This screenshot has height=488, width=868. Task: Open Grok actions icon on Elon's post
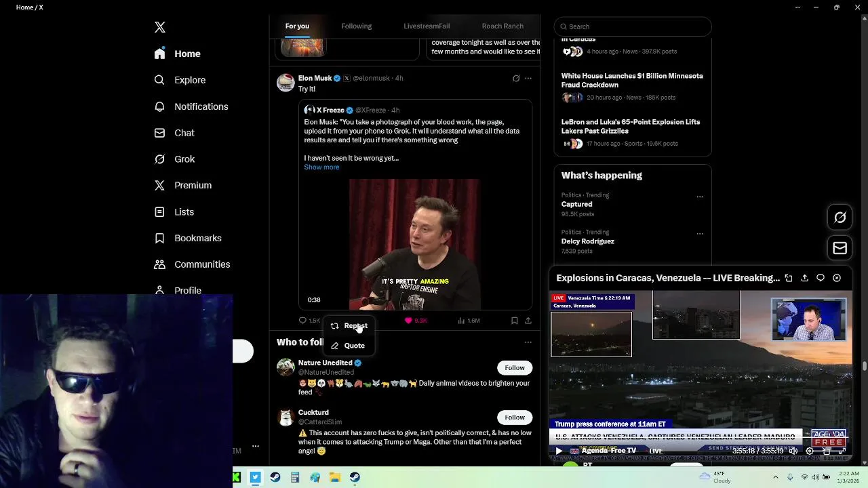click(516, 78)
